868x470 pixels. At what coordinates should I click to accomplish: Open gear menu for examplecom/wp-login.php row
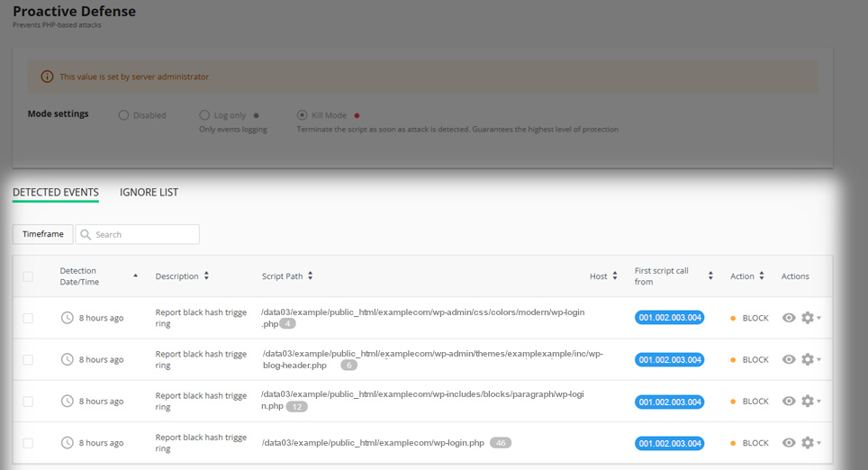click(810, 443)
